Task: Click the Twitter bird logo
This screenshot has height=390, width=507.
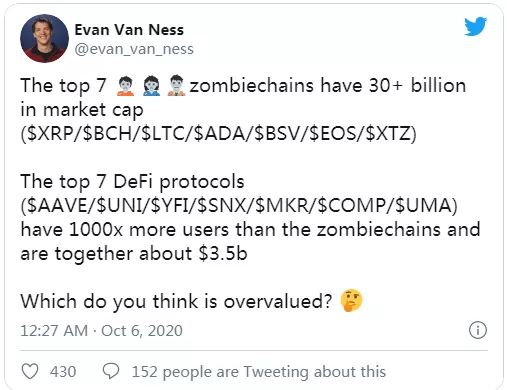Action: 476,26
